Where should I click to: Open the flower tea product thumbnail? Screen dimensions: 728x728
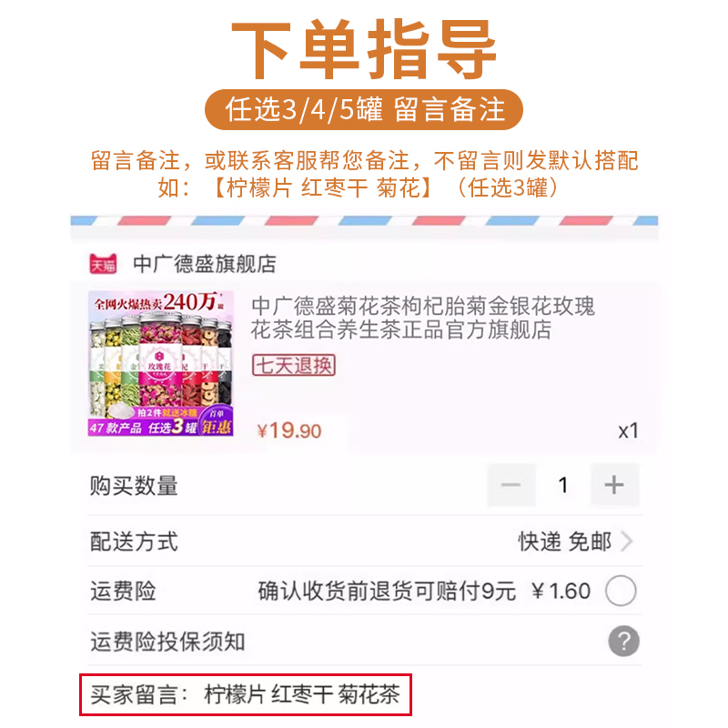click(x=161, y=363)
